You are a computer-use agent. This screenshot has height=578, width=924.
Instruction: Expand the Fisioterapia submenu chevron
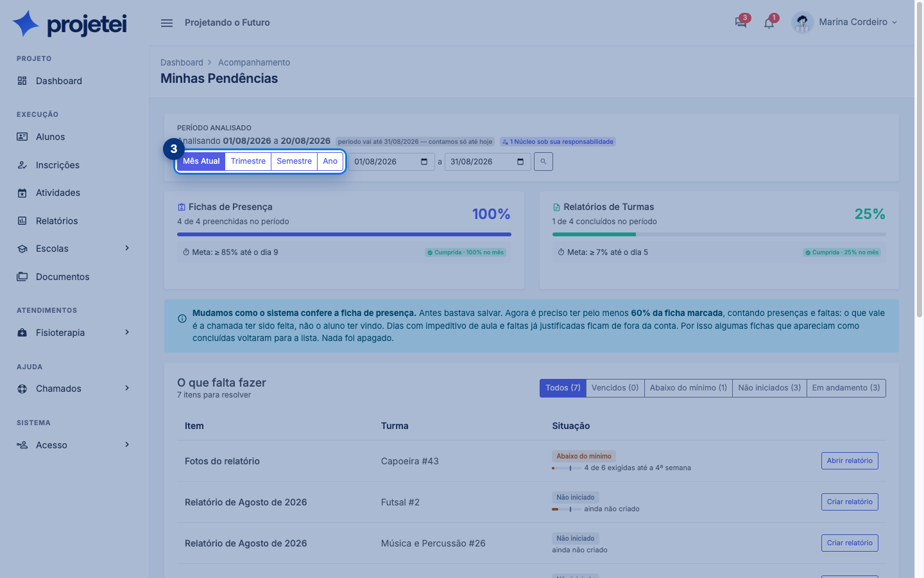coord(127,333)
